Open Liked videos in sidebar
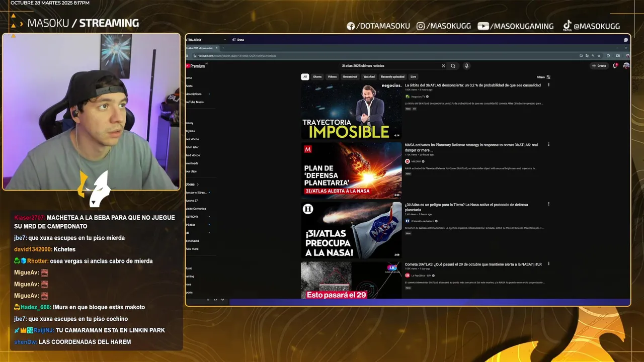 (193, 155)
